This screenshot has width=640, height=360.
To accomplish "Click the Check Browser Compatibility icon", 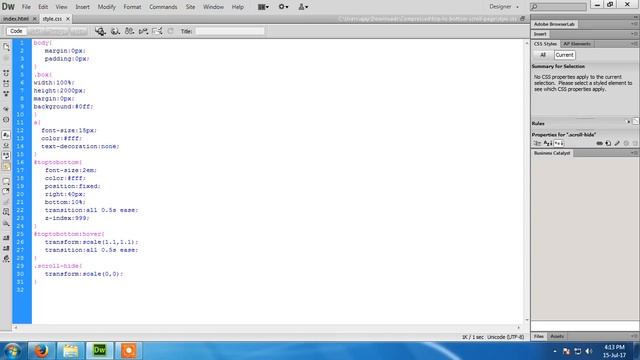I will [x=157, y=31].
